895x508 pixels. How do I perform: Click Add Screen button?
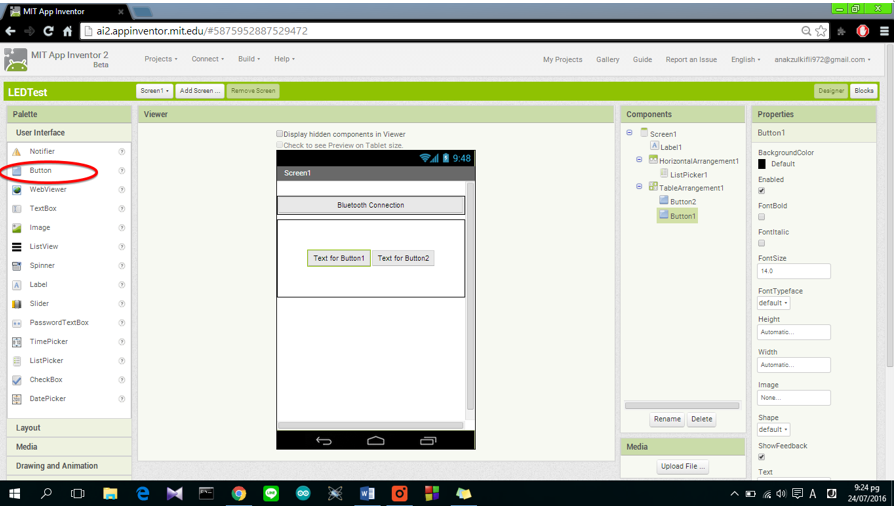click(200, 91)
